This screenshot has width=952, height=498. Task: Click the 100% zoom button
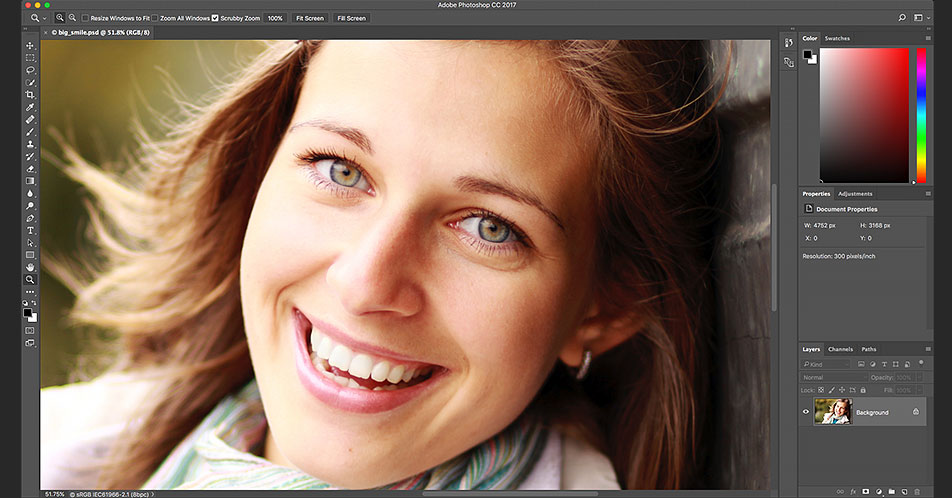click(275, 18)
